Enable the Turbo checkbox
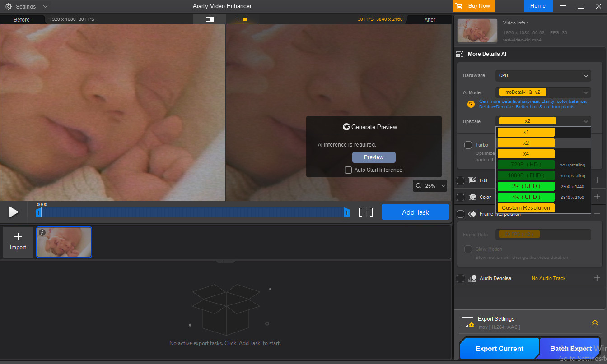Image resolution: width=607 pixels, height=364 pixels. tap(468, 145)
